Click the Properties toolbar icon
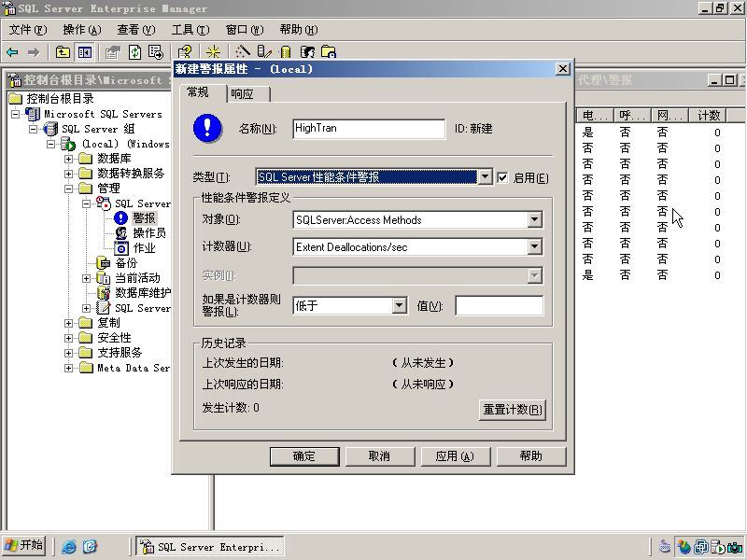The image size is (747, 560). click(x=113, y=52)
